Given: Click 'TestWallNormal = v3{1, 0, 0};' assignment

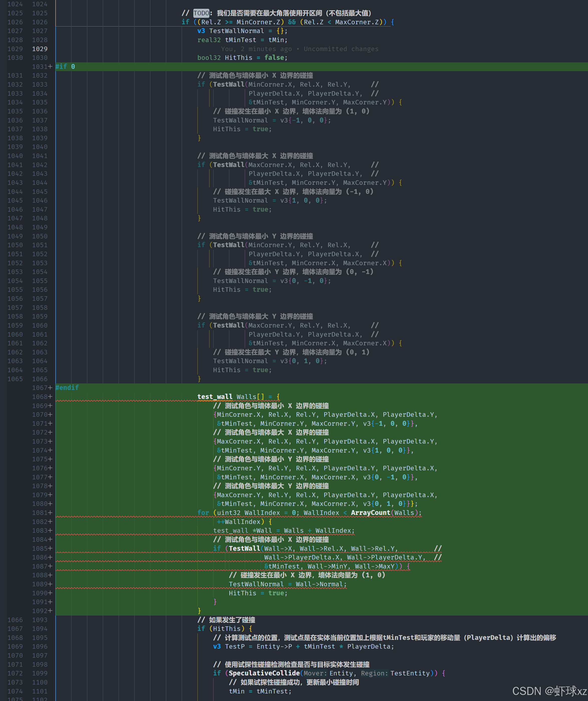Looking at the screenshot, I should pyautogui.click(x=270, y=201).
